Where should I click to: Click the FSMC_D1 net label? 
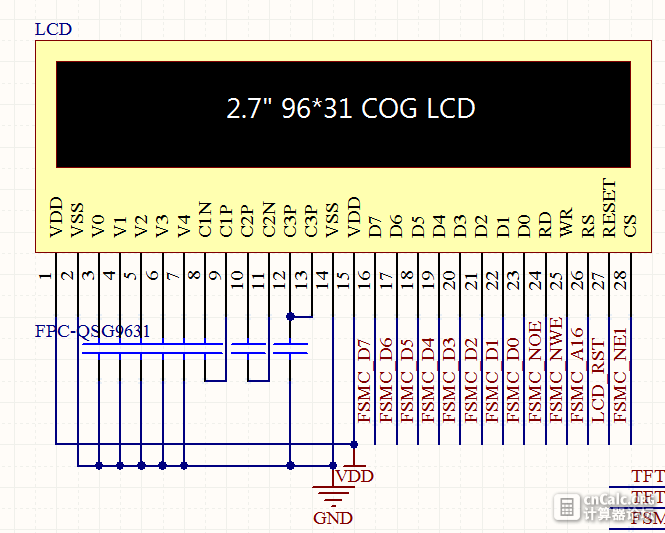[x=492, y=381]
